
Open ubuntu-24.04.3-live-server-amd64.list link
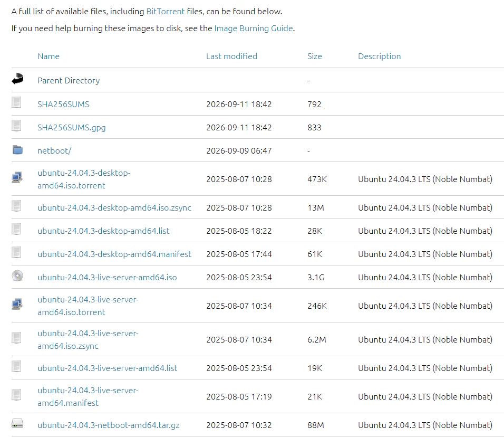(x=107, y=368)
